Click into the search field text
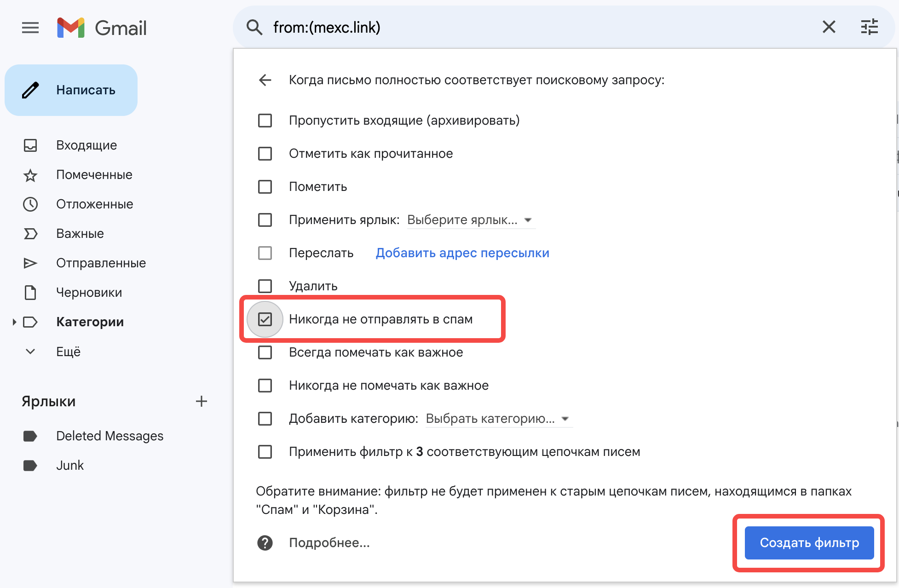Viewport: 899px width, 588px height. (x=506, y=28)
